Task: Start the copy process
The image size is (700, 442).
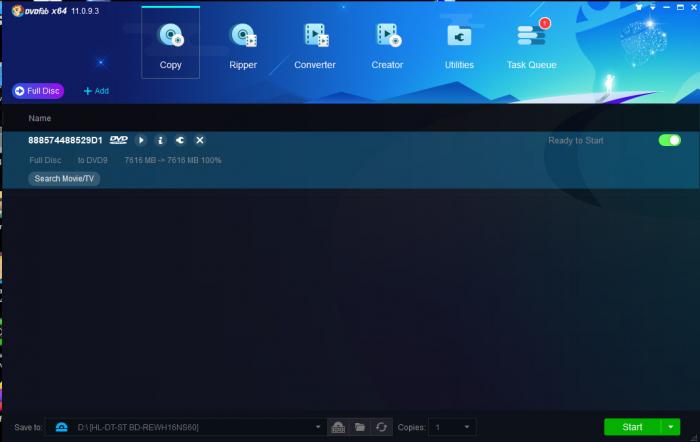Action: [x=632, y=427]
